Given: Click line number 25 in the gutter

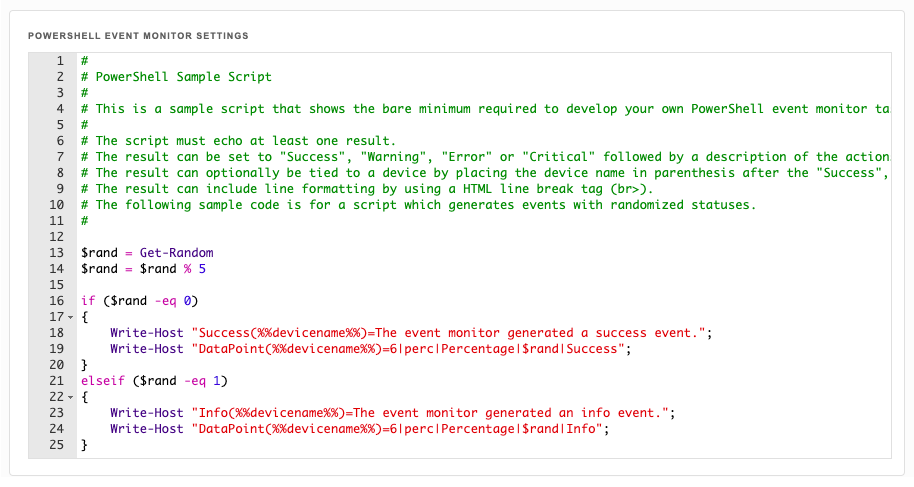Looking at the screenshot, I should 57,445.
